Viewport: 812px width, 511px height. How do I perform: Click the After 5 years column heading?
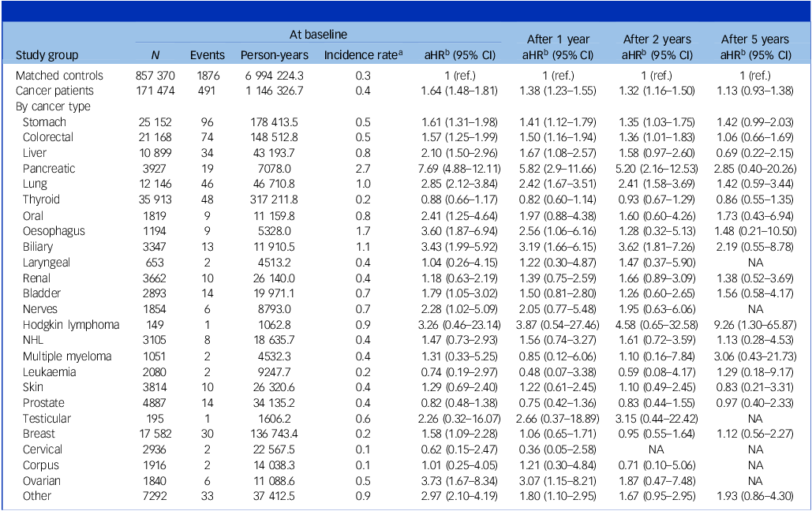point(757,39)
